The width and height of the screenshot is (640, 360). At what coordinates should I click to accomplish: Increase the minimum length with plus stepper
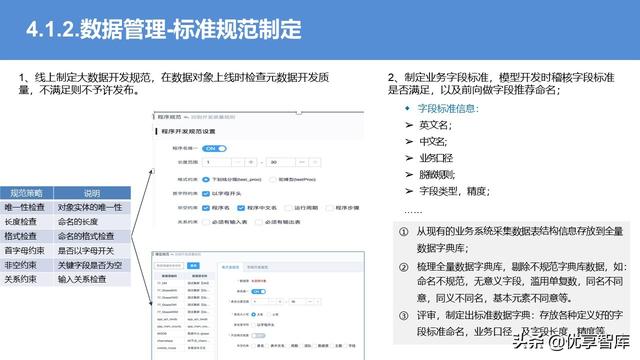251,162
